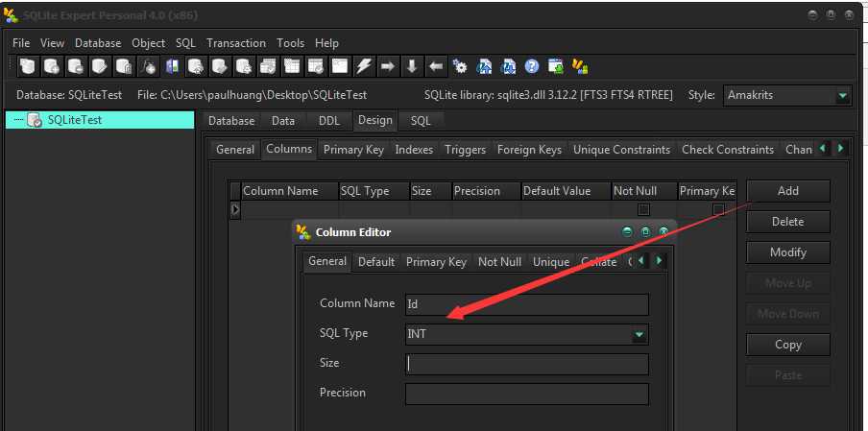Click the Delete button
Viewport: 868px width, 431px height.
[x=787, y=222]
